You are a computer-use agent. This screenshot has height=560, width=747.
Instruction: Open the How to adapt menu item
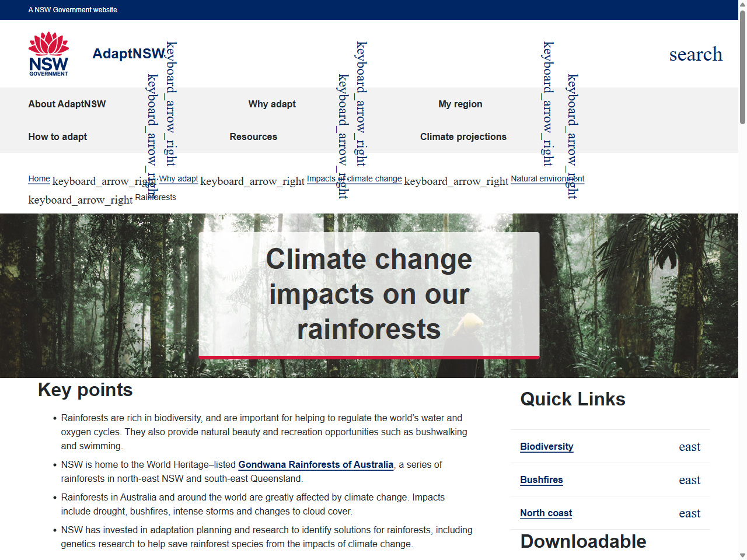pyautogui.click(x=57, y=136)
